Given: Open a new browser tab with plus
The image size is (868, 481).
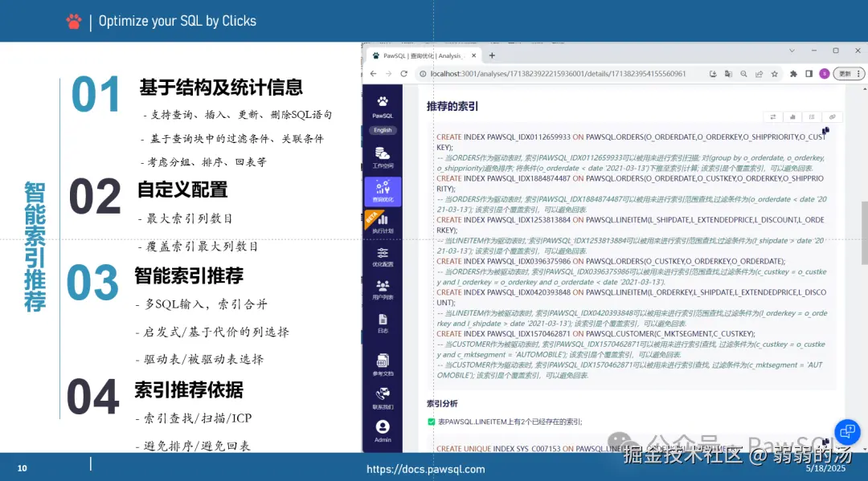Looking at the screenshot, I should [492, 55].
